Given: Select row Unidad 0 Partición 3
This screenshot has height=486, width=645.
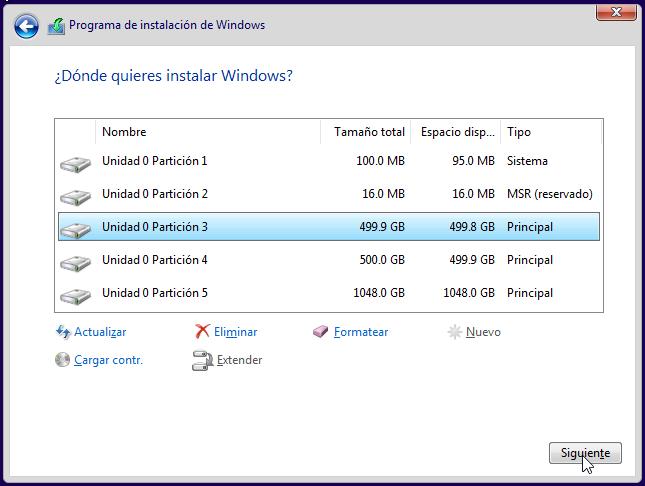Looking at the screenshot, I should coord(329,227).
